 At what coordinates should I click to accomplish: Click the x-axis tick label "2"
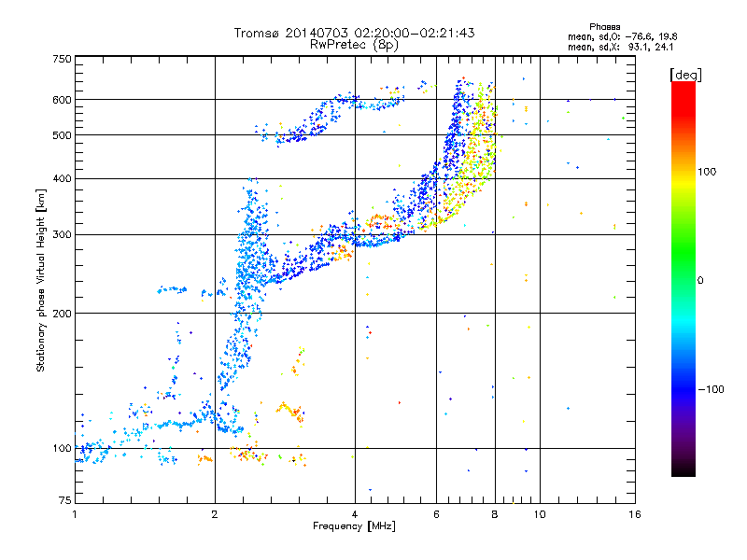[x=215, y=514]
